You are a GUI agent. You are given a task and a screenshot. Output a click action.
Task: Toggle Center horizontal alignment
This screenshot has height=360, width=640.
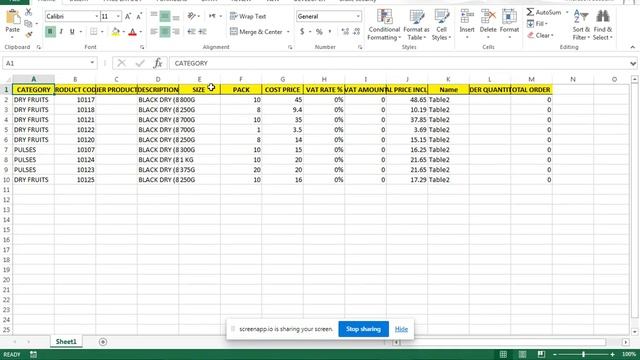165,31
